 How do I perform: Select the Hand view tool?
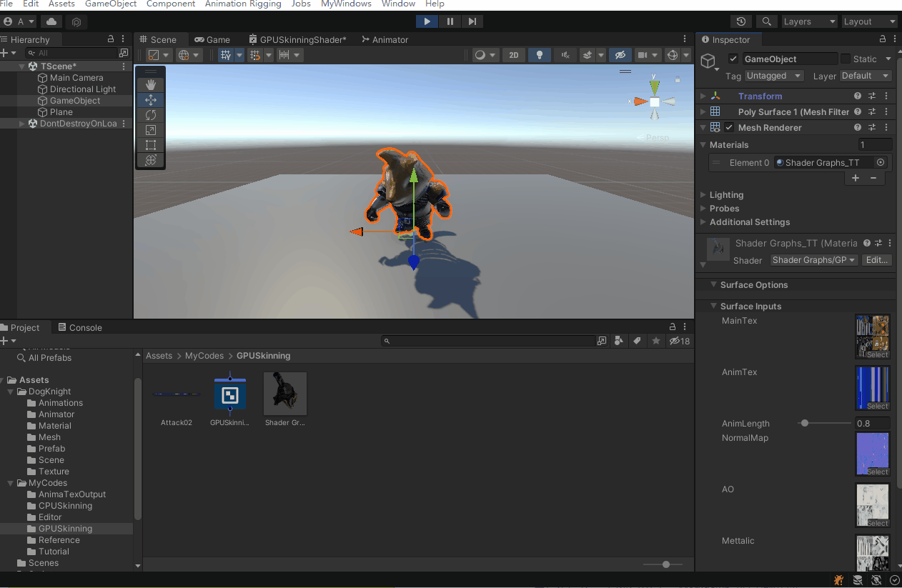click(x=150, y=84)
